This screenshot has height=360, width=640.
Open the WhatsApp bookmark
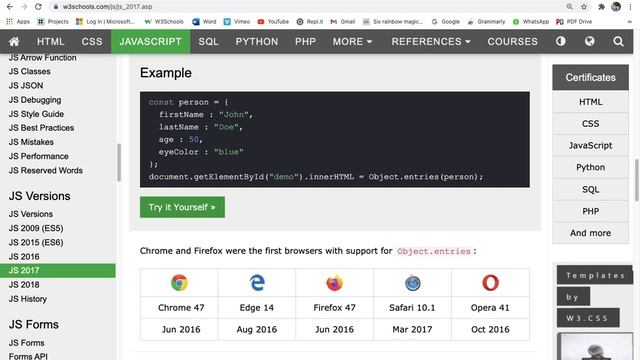(x=531, y=22)
